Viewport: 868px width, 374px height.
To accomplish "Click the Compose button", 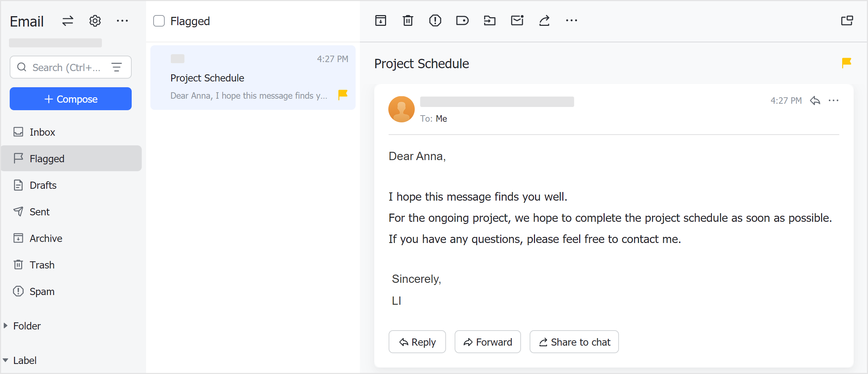I will tap(70, 99).
